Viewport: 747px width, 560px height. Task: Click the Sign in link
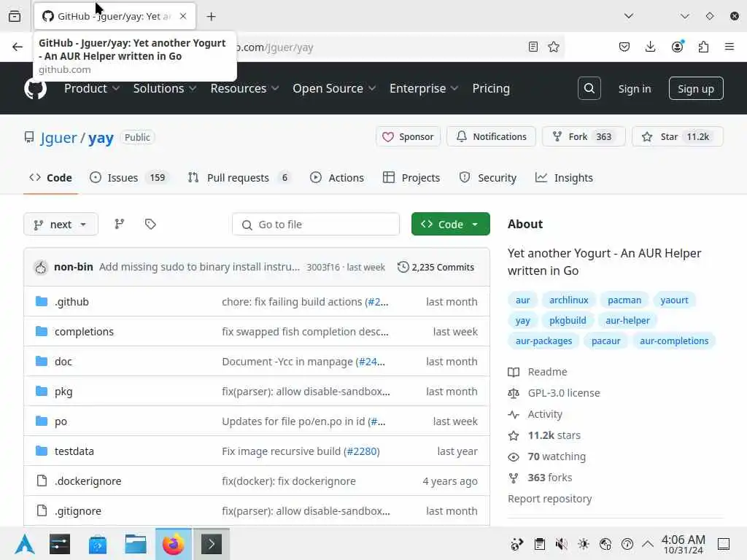634,89
